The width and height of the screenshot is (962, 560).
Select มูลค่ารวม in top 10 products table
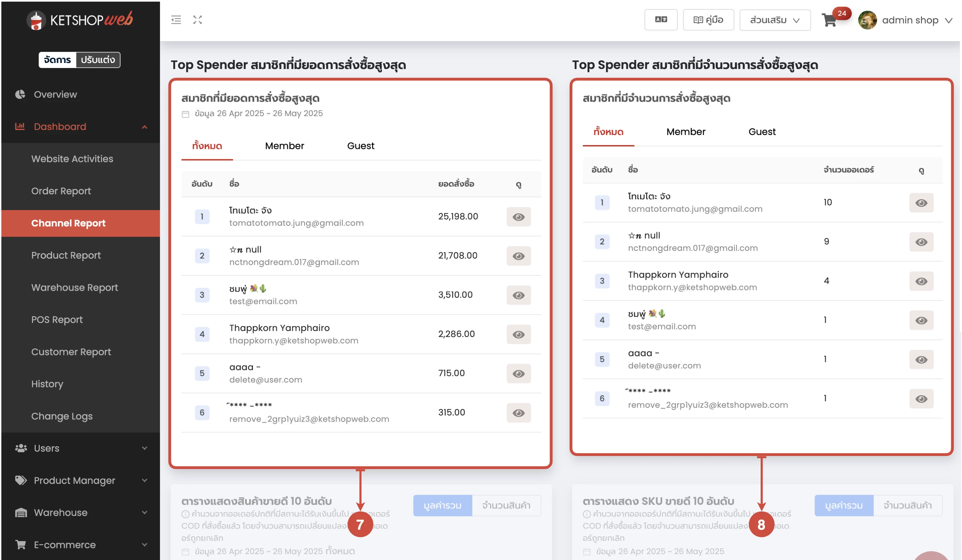click(442, 505)
